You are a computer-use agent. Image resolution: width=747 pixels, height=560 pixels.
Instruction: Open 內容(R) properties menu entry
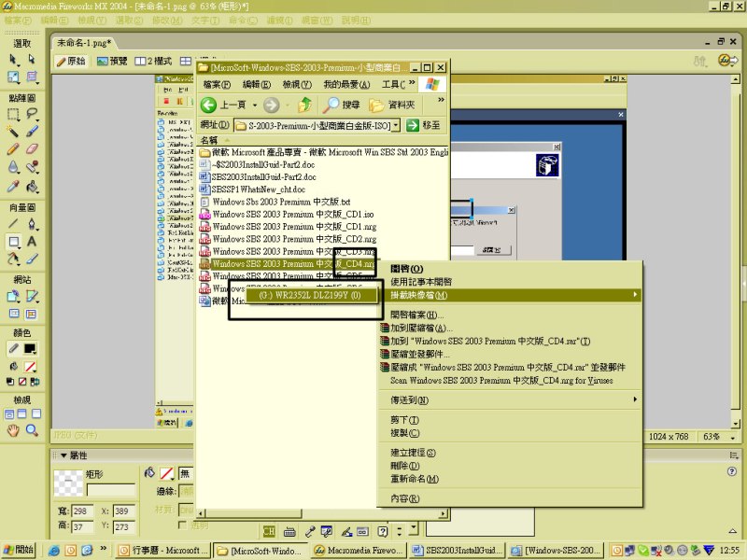[x=510, y=498]
